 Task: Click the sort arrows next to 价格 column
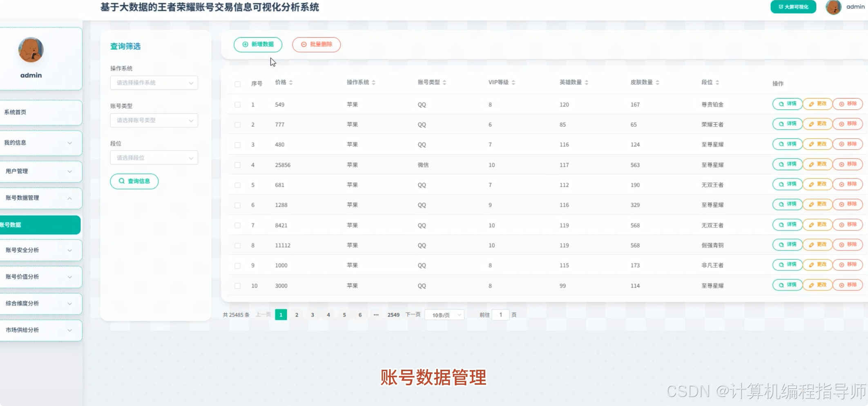290,82
